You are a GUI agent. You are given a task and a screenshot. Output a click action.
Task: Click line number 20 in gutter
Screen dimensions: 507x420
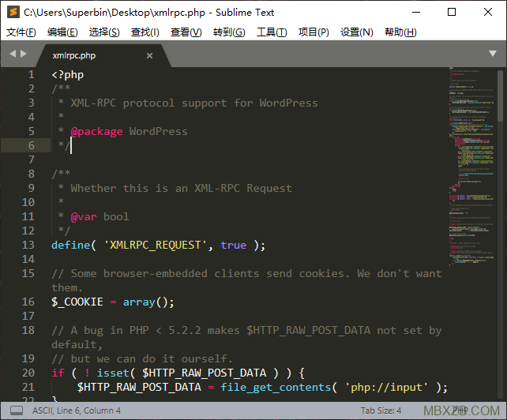pyautogui.click(x=28, y=373)
